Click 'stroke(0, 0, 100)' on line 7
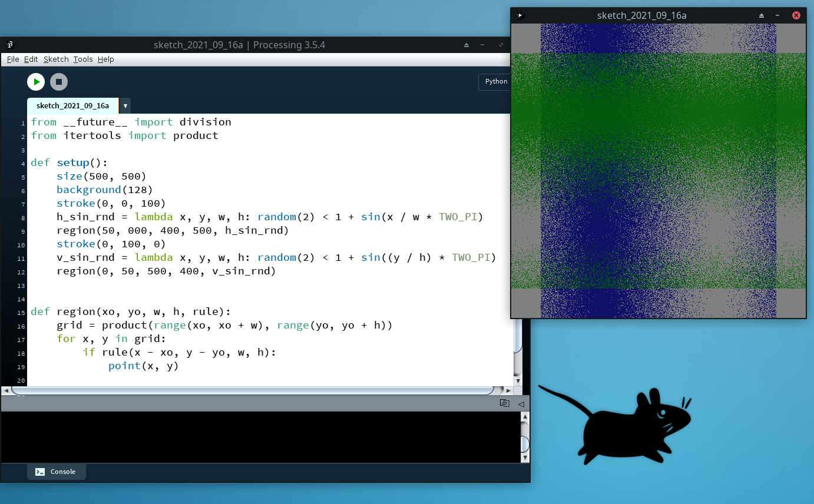 [x=111, y=203]
